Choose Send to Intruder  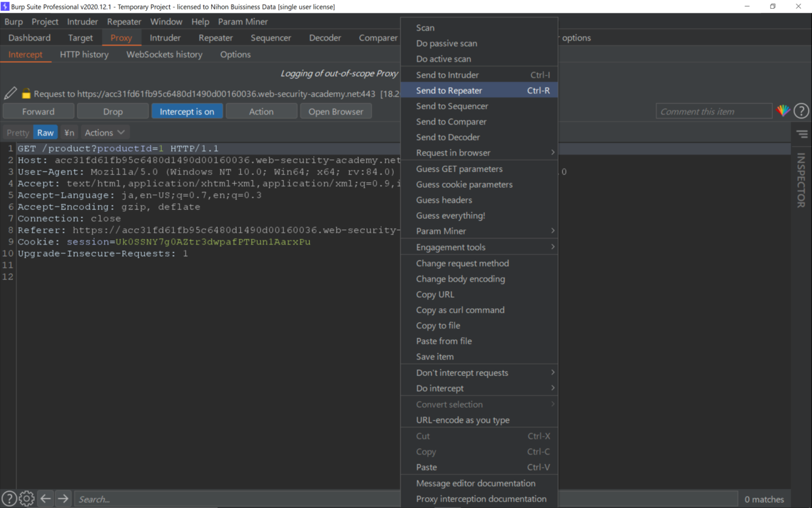tap(479, 75)
